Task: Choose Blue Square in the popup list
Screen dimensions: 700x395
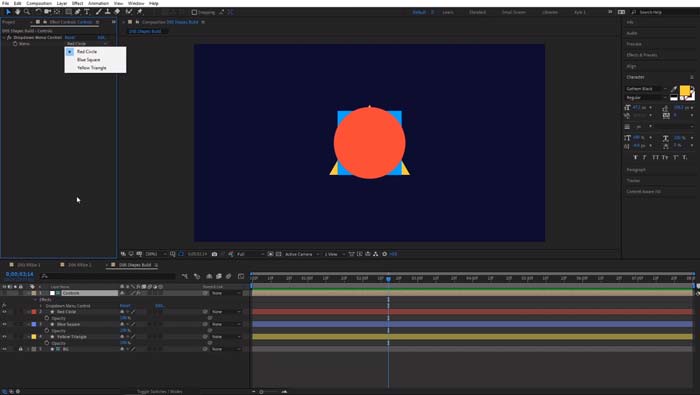Action: 88,60
